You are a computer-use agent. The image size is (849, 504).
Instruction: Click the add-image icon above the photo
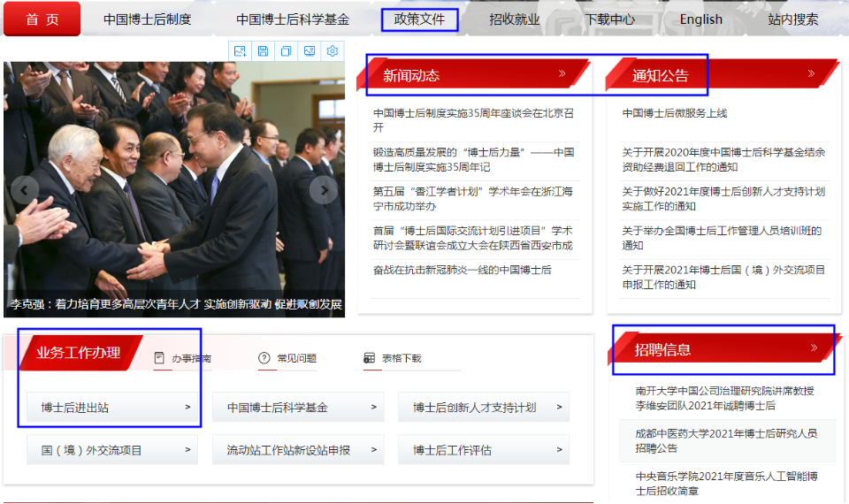[240, 51]
